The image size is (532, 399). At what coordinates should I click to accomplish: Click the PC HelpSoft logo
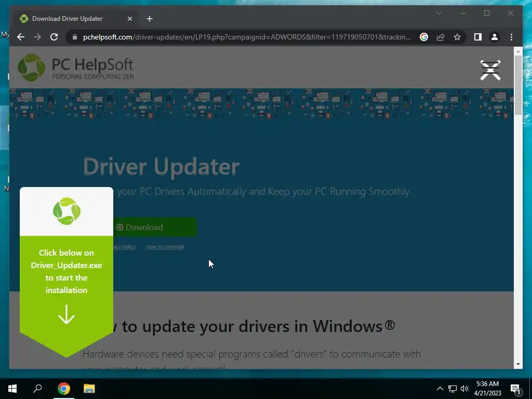coord(76,67)
